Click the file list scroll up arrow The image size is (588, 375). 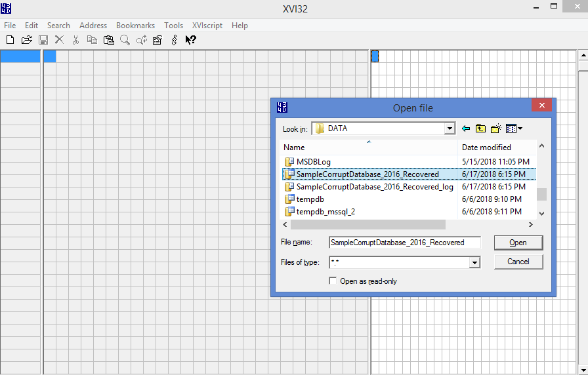coord(541,146)
